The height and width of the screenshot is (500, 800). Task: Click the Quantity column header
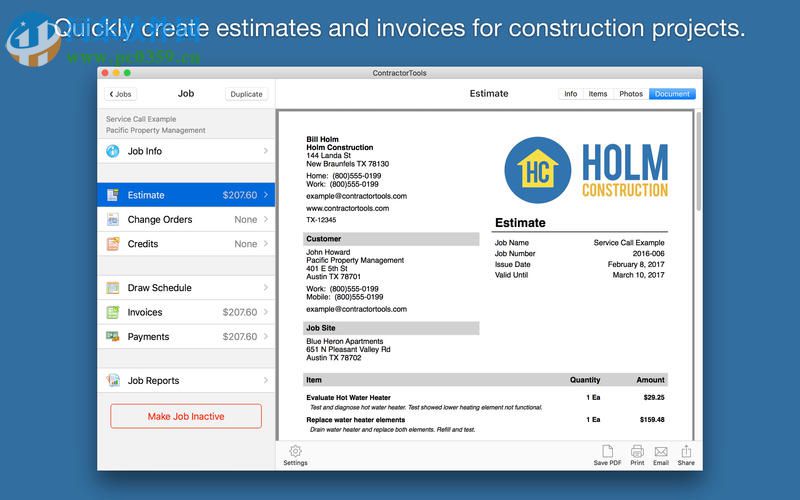click(x=585, y=380)
